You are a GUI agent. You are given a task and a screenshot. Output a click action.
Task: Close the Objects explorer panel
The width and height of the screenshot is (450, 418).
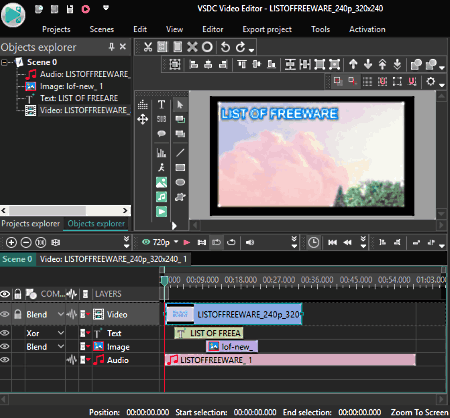click(123, 47)
